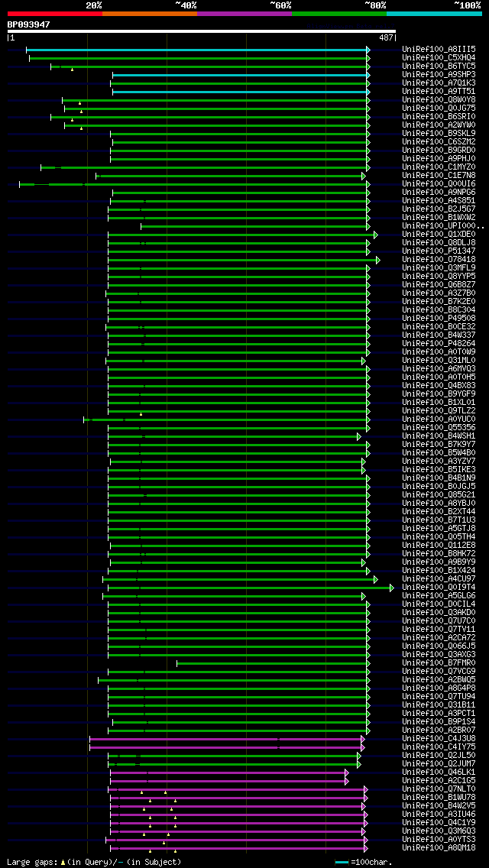Click the cyan ~100% identity legend segment
Image resolution: width=489 pixels, height=868 pixels.
click(434, 13)
